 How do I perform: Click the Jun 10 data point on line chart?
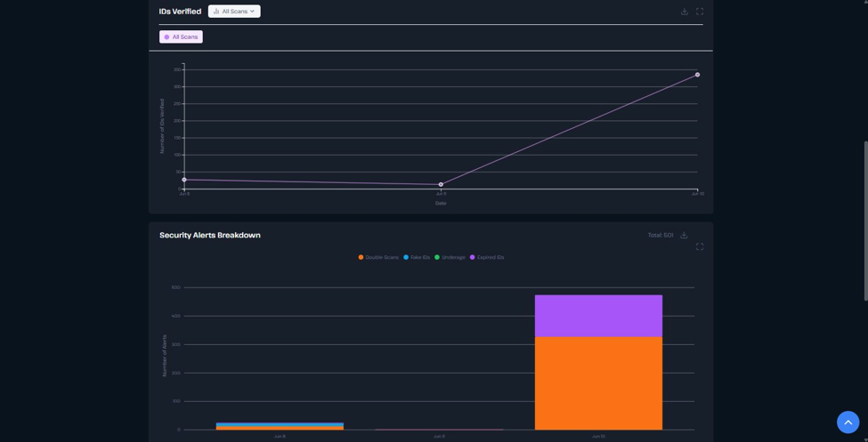(x=697, y=75)
